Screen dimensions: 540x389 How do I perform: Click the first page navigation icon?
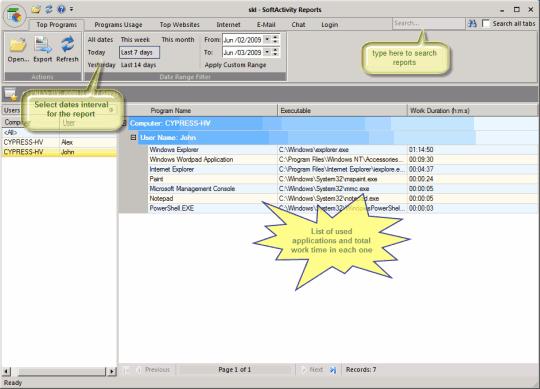click(126, 370)
